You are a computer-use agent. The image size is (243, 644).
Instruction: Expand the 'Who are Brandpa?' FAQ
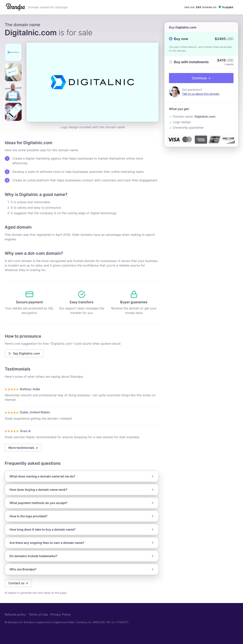point(82,569)
